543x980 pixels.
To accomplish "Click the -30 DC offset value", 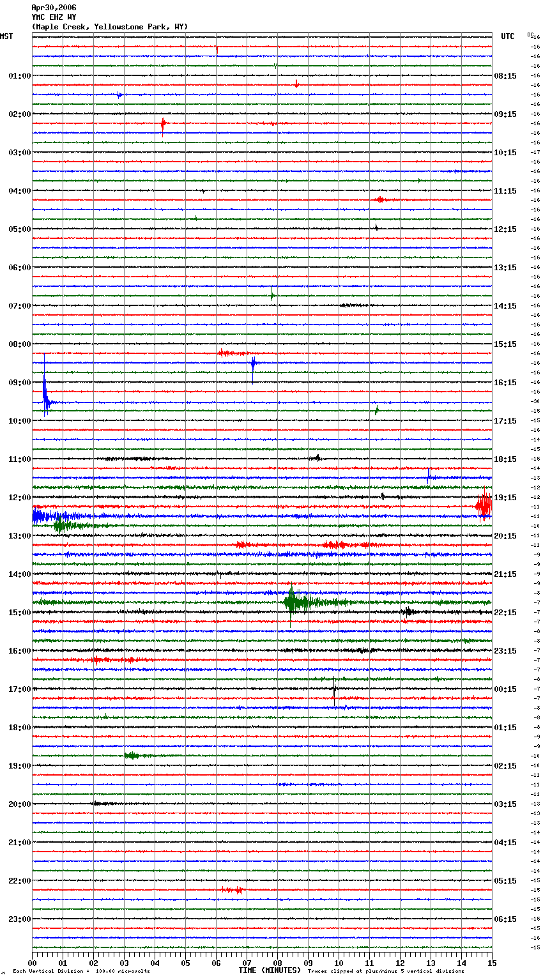I will click(x=535, y=401).
